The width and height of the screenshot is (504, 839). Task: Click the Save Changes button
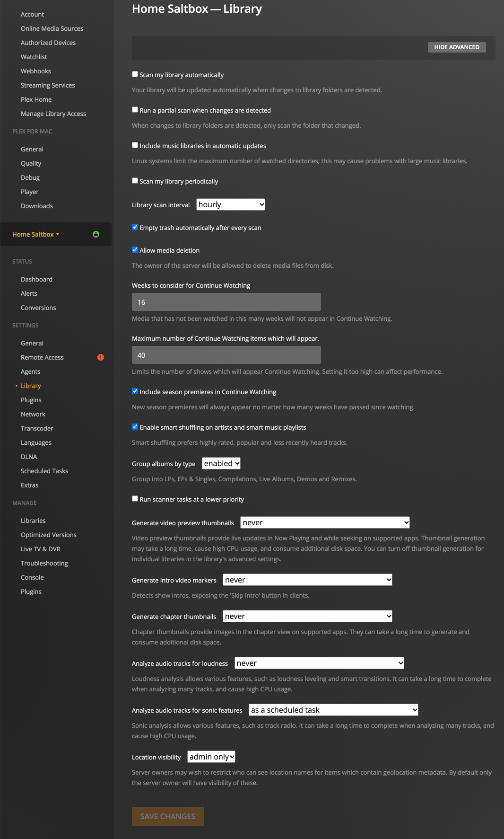(x=168, y=816)
